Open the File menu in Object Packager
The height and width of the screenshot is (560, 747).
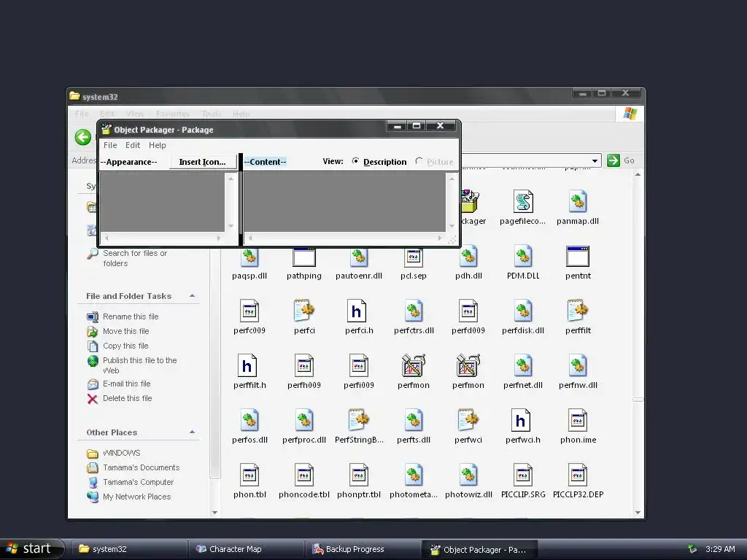click(110, 145)
